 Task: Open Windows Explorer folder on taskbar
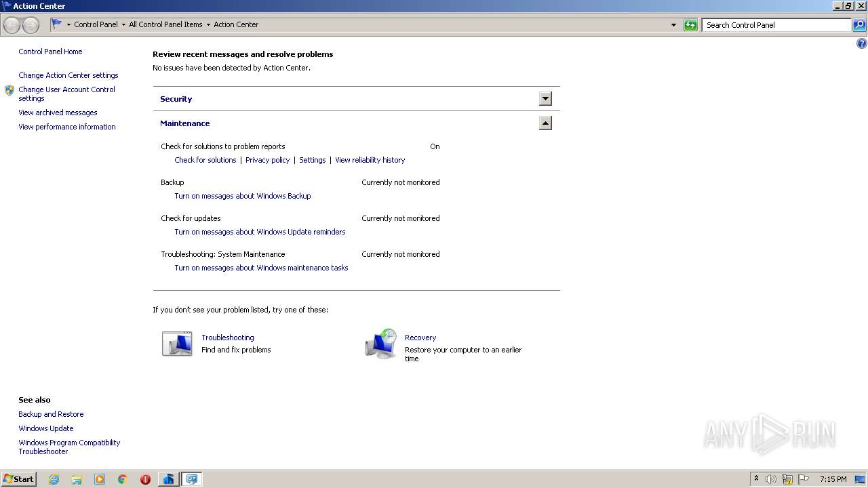77,479
